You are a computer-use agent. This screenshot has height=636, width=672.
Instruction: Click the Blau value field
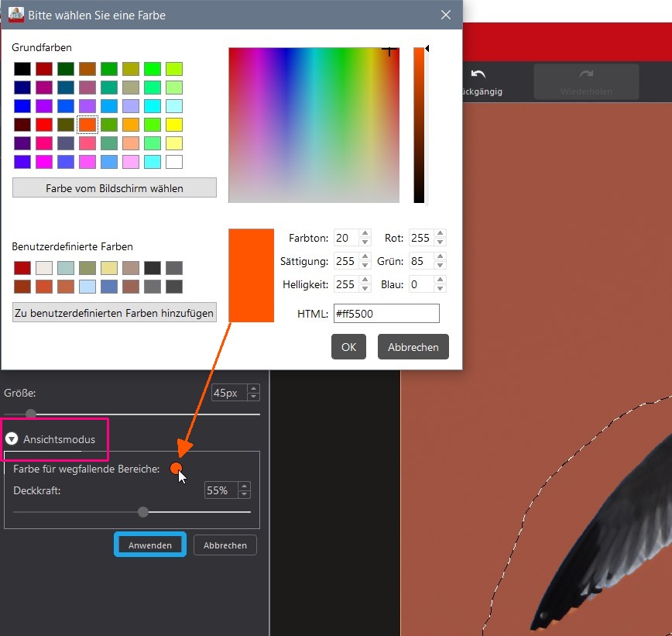coord(422,284)
